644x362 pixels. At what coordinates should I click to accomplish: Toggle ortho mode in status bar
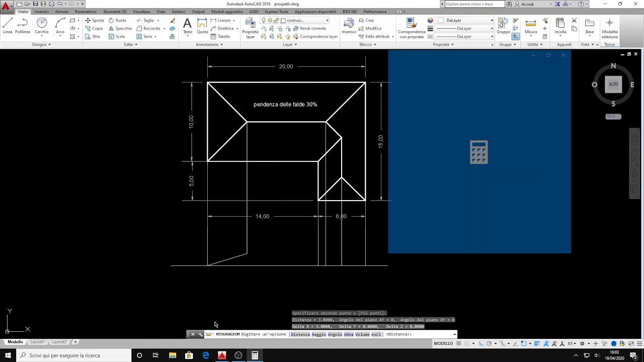[x=481, y=343]
